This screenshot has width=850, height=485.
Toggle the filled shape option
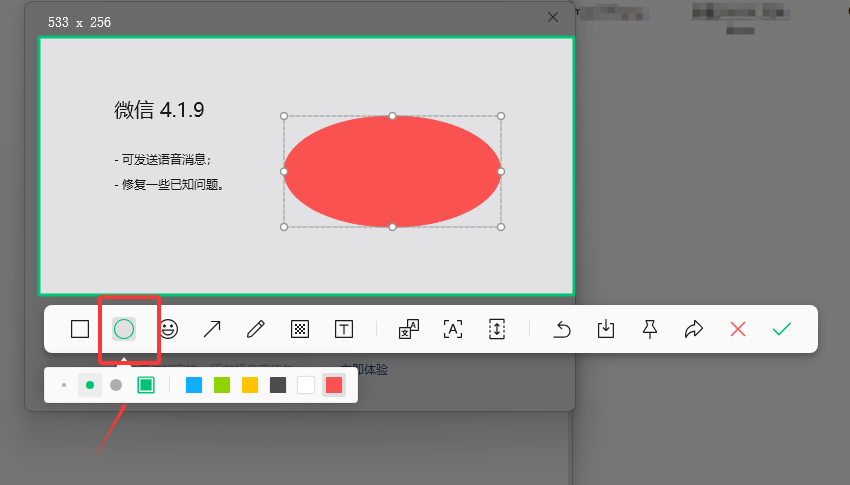point(146,385)
